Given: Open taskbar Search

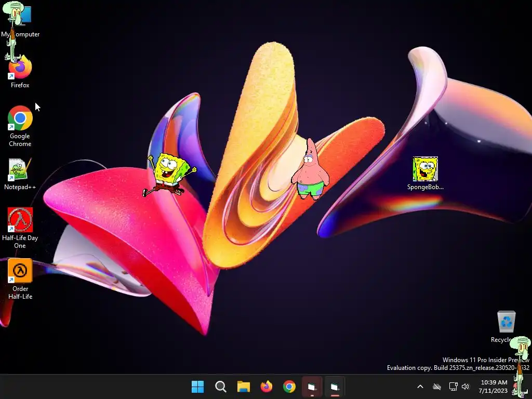Looking at the screenshot, I should tap(220, 387).
